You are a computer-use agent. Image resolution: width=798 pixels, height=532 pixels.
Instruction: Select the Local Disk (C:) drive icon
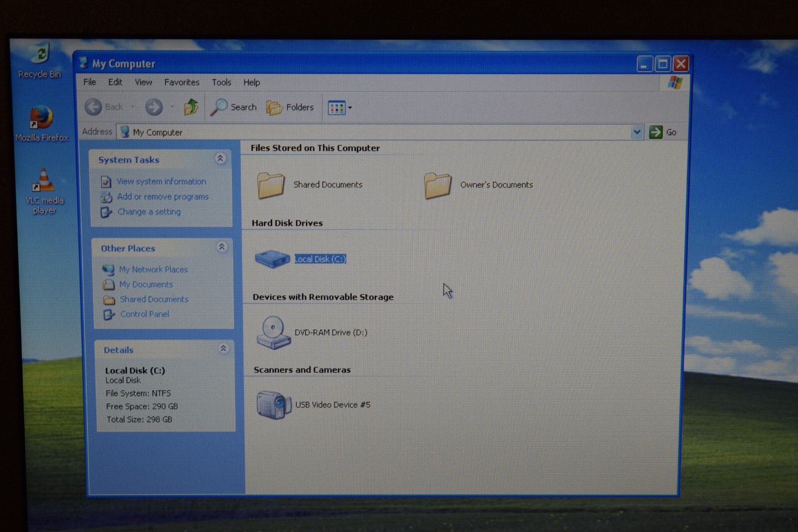pos(272,259)
